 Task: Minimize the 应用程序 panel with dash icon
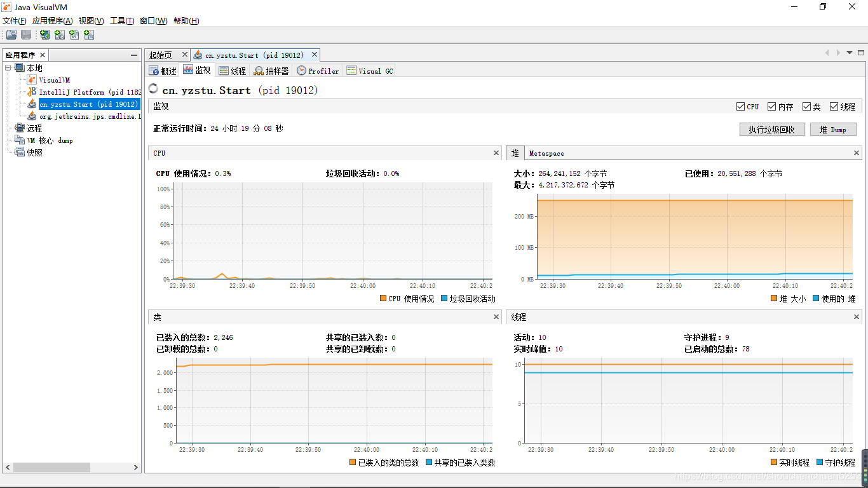pos(134,55)
